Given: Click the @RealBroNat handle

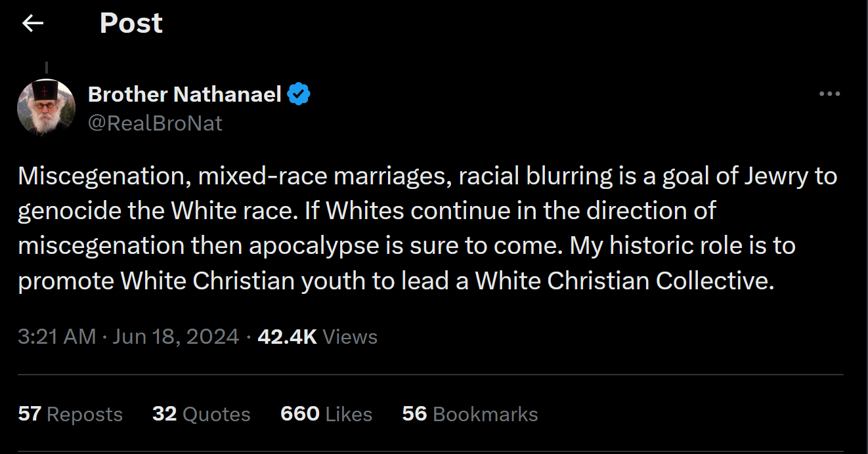Looking at the screenshot, I should pos(155,123).
